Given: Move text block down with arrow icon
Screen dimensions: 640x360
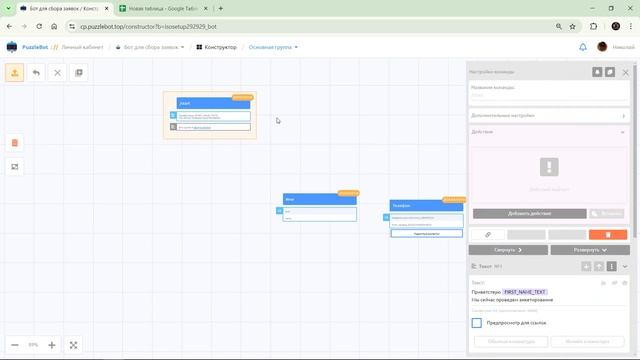Looking at the screenshot, I should [x=586, y=266].
